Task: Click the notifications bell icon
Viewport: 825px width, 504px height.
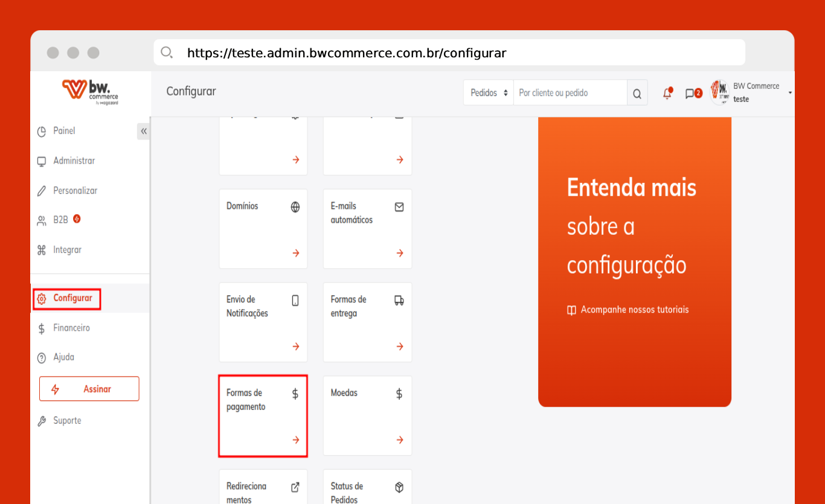Action: click(667, 94)
